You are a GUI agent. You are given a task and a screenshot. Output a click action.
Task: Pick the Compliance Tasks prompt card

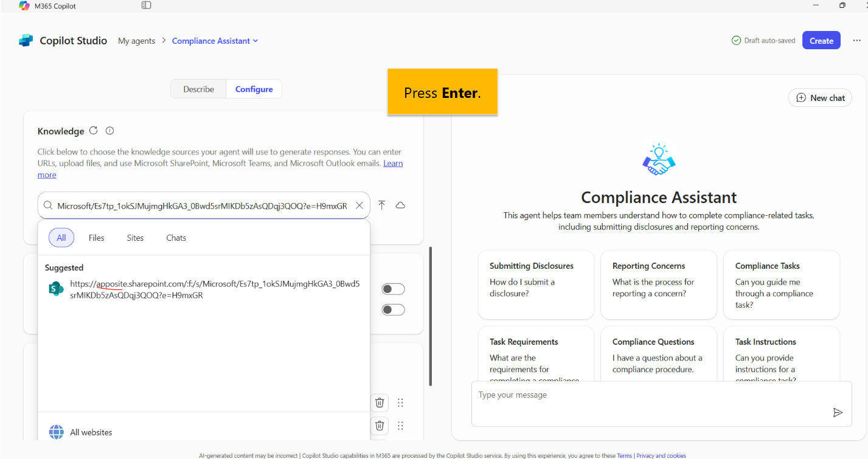(x=781, y=285)
